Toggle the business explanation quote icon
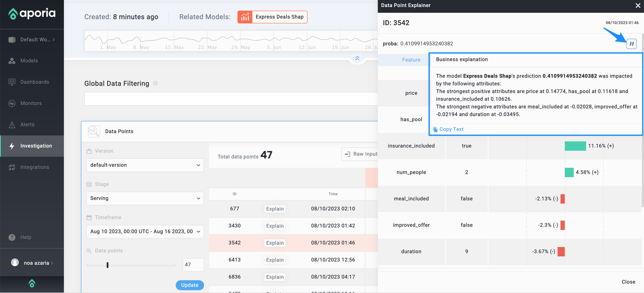 pyautogui.click(x=631, y=44)
